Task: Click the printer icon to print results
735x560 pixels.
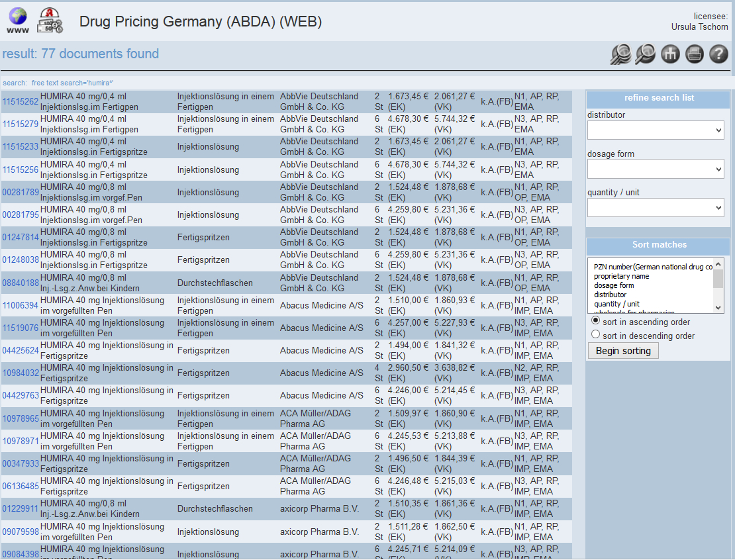Action: coord(694,54)
